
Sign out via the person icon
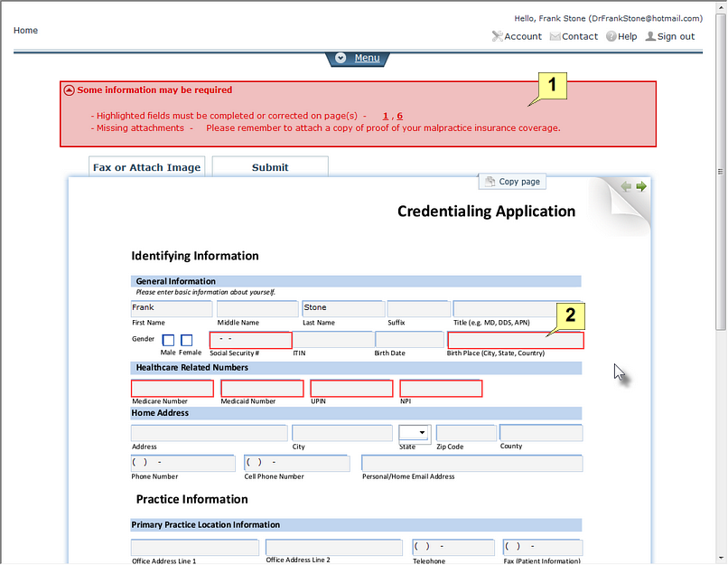pyautogui.click(x=649, y=36)
